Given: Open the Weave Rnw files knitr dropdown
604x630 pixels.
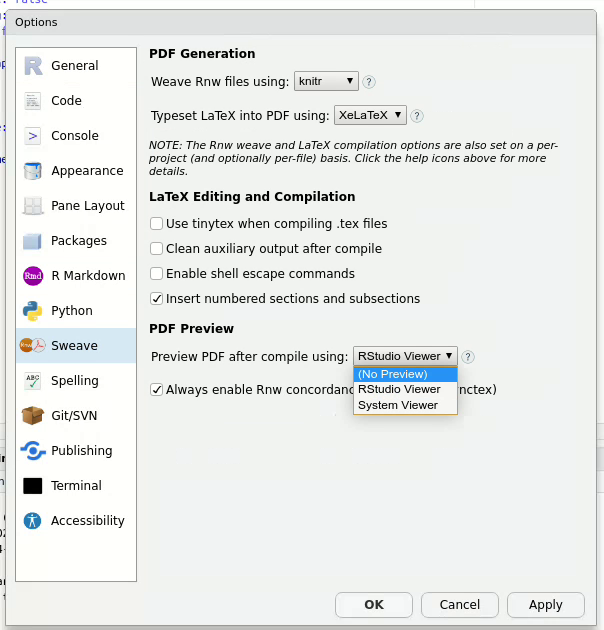Looking at the screenshot, I should [326, 81].
